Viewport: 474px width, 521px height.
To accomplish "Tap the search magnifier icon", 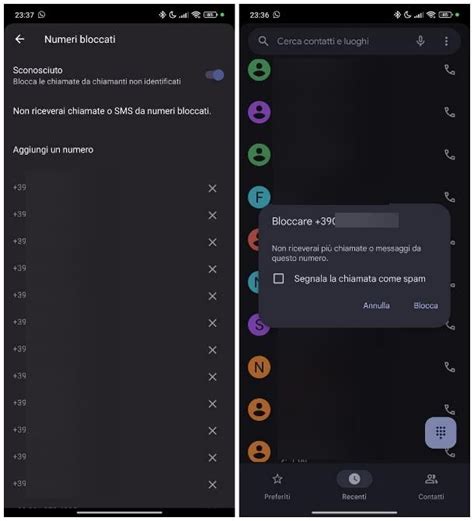I will pos(263,41).
